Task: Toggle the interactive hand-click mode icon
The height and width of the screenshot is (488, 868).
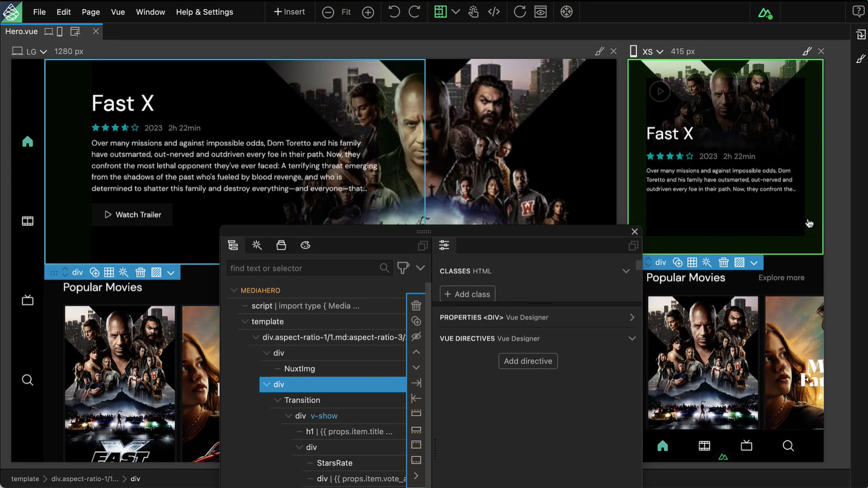Action: coord(474,11)
